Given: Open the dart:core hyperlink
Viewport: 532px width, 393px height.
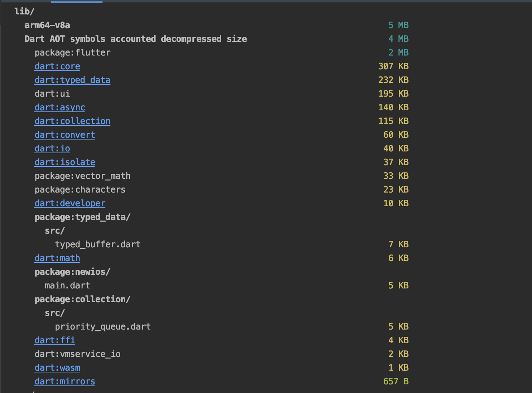Looking at the screenshot, I should click(x=57, y=66).
